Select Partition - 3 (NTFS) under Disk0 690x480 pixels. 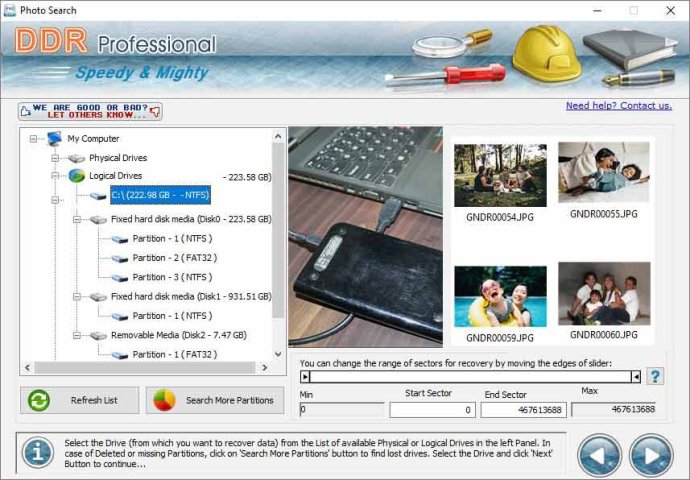click(172, 277)
